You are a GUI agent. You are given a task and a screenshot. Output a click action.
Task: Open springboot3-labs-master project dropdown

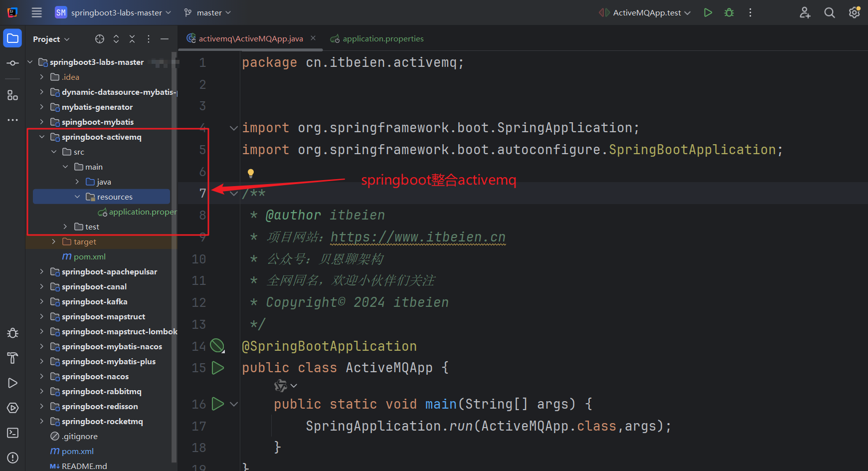tap(113, 12)
